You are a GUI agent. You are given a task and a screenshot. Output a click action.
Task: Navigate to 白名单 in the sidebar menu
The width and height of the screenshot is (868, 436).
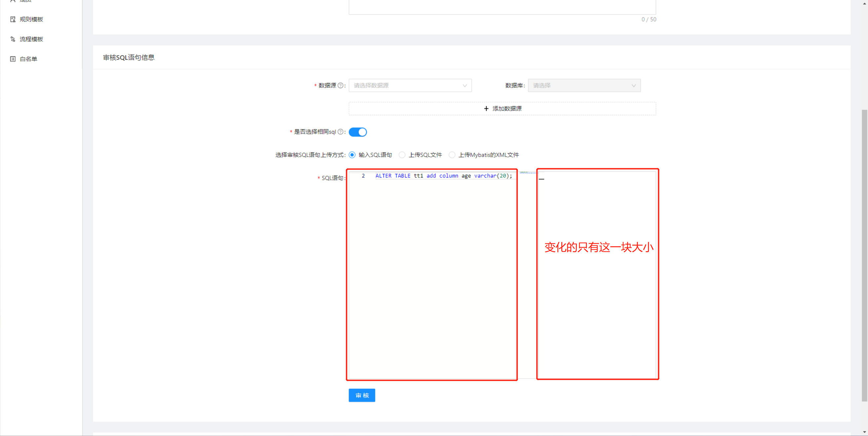coord(28,59)
